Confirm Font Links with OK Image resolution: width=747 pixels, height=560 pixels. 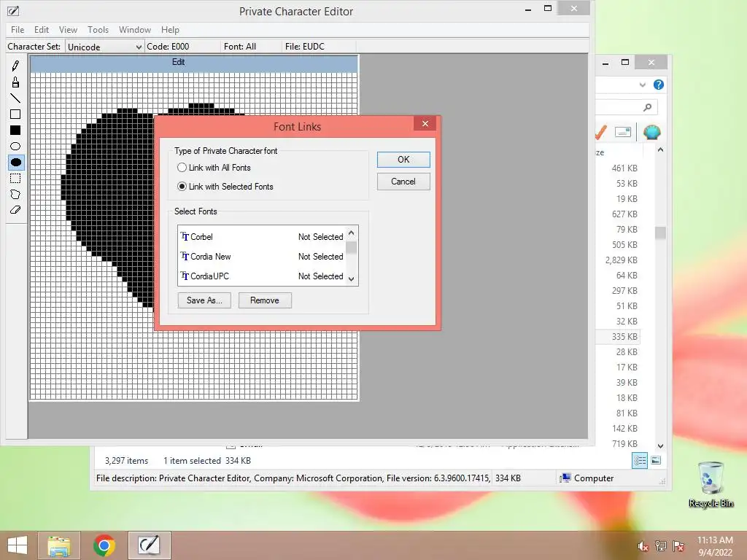click(x=403, y=160)
